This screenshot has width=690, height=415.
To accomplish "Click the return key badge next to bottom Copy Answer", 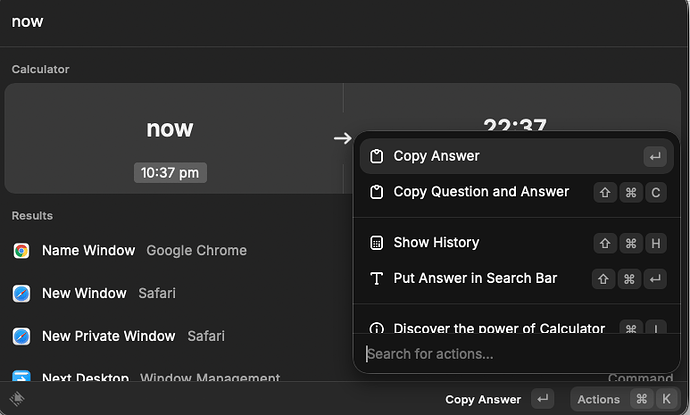I will (x=543, y=399).
